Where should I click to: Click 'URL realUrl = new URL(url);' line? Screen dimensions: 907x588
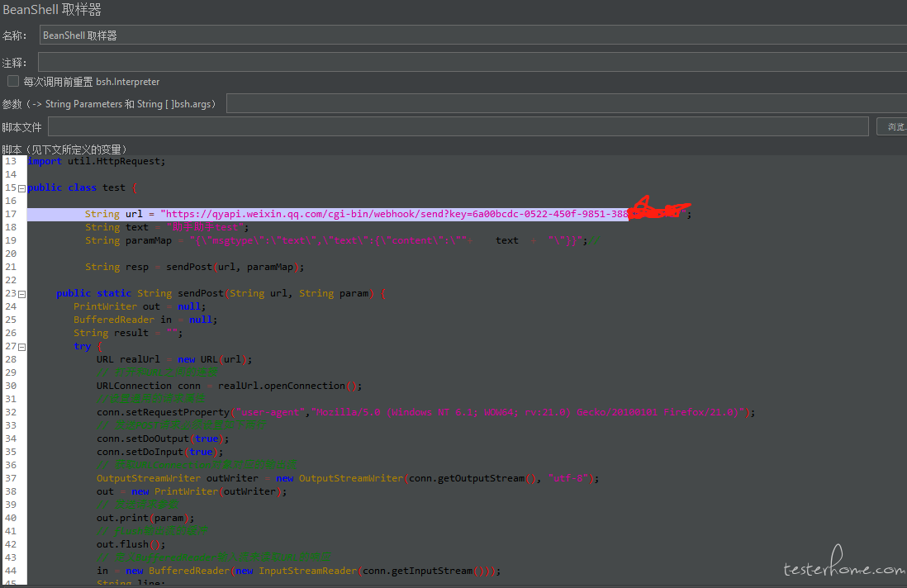pos(174,359)
